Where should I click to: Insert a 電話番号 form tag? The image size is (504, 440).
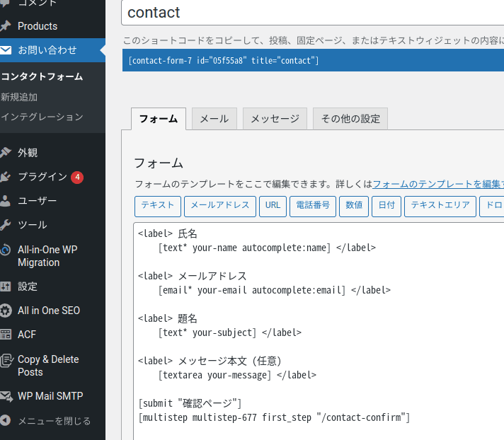tap(313, 207)
